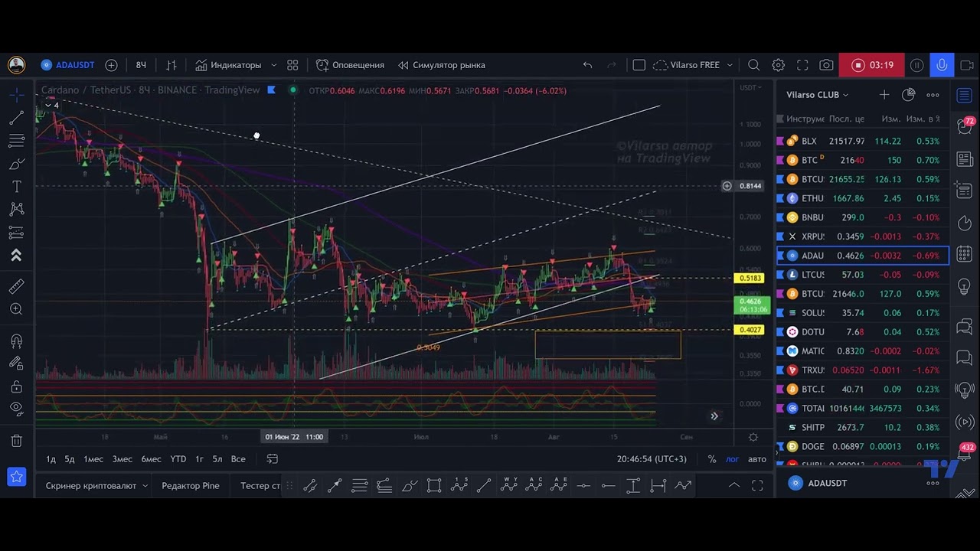Viewport: 980px width, 551px height.
Task: Open the Fibonacci retracement tools
Action: click(16, 141)
